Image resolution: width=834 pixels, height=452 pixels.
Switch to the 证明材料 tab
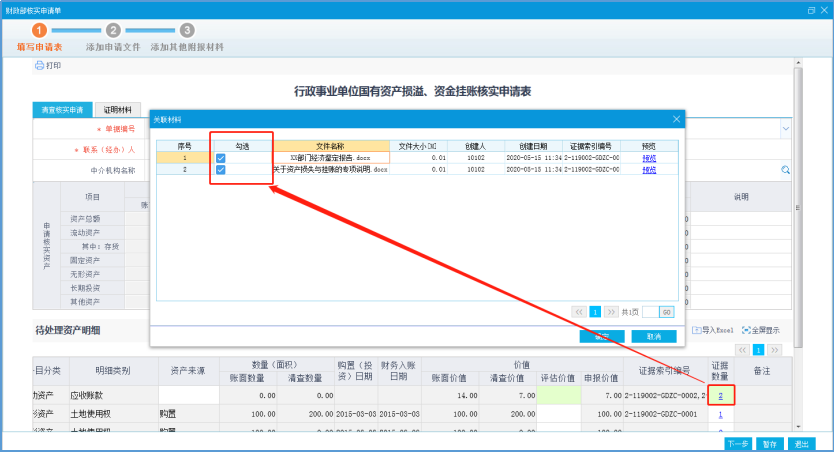click(120, 110)
